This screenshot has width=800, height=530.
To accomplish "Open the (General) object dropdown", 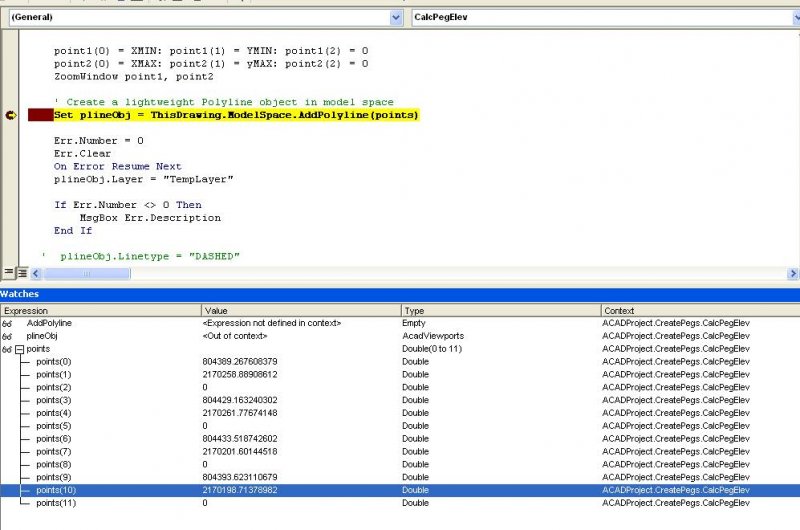I will (396, 18).
